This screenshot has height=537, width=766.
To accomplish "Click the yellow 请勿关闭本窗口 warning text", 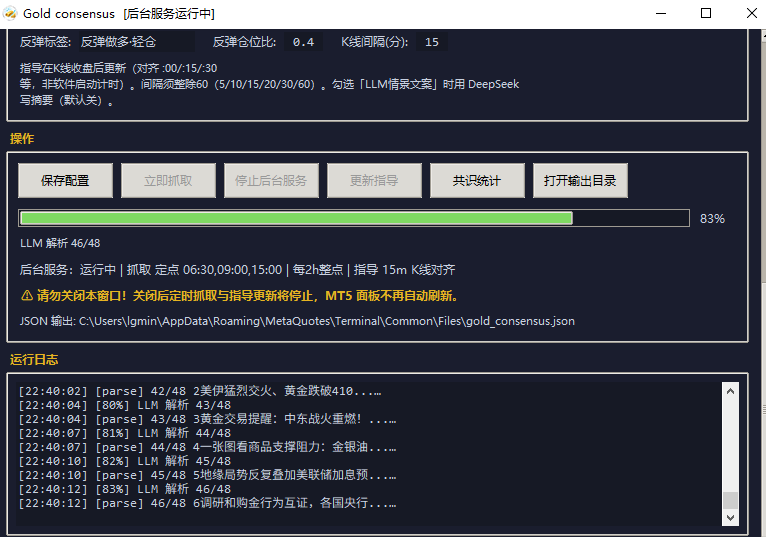I will [x=247, y=296].
